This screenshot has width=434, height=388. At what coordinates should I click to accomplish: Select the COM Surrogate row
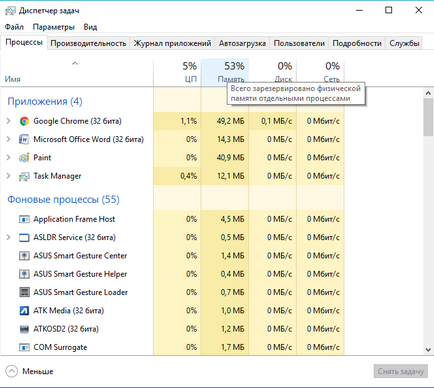pyautogui.click(x=172, y=347)
